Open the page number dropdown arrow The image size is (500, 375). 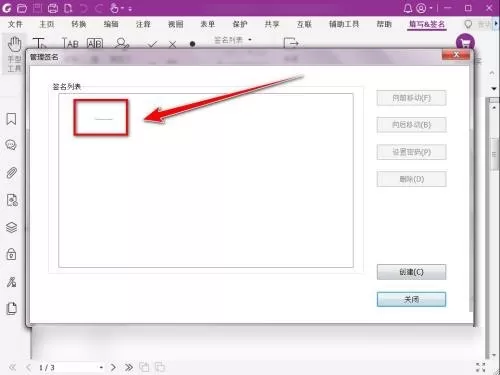[101, 368]
